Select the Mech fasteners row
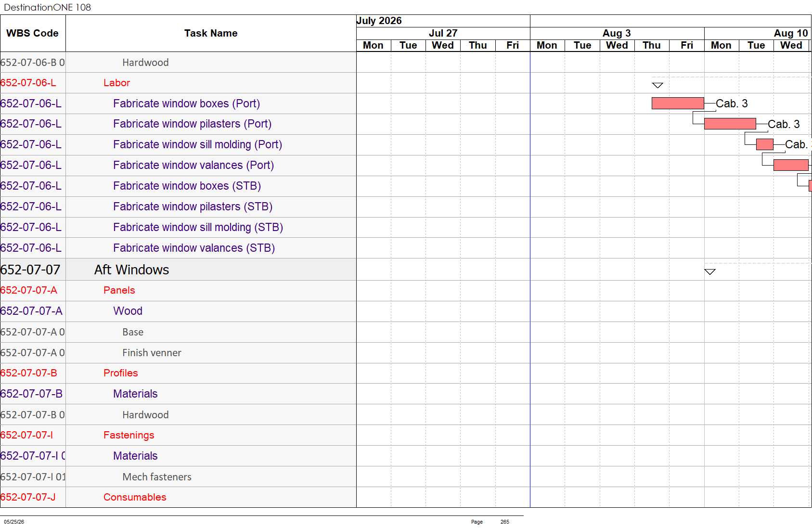Viewport: 812px width, 528px height. click(x=178, y=476)
